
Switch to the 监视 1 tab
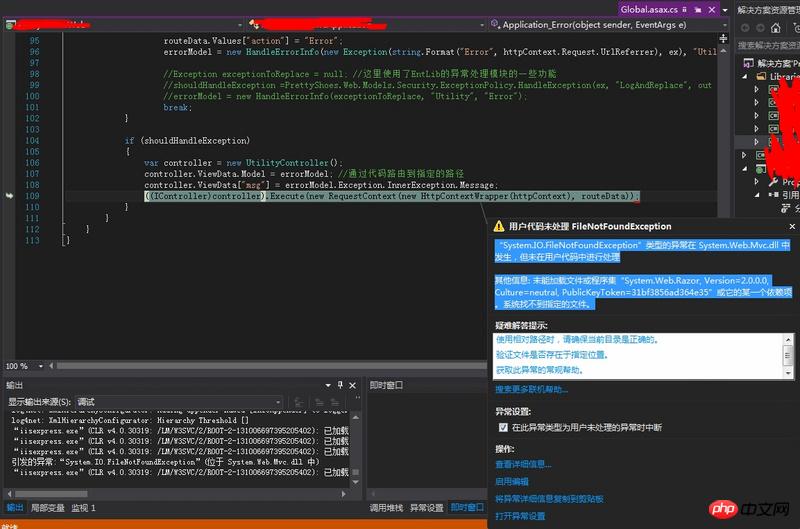pos(83,508)
